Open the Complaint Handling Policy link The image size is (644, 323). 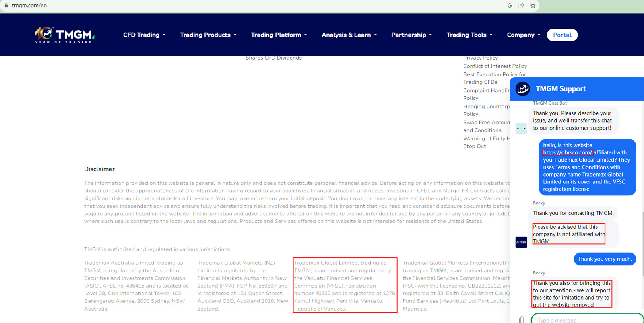487,94
